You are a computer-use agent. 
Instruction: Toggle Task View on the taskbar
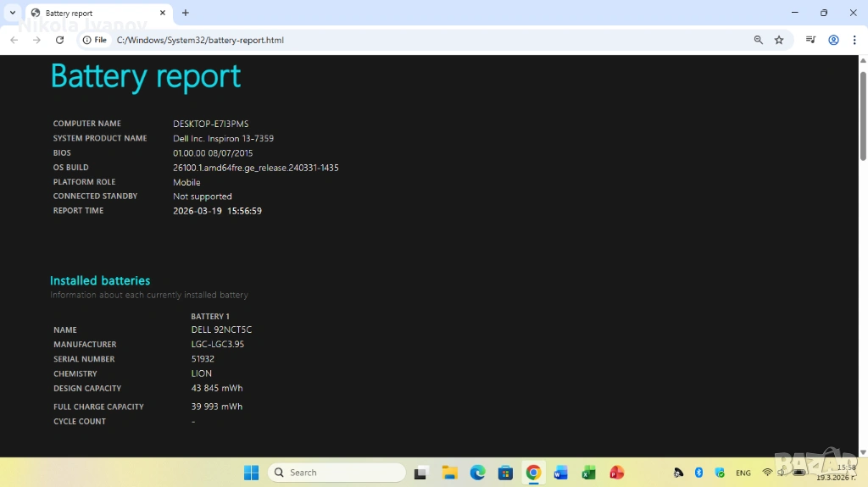421,473
